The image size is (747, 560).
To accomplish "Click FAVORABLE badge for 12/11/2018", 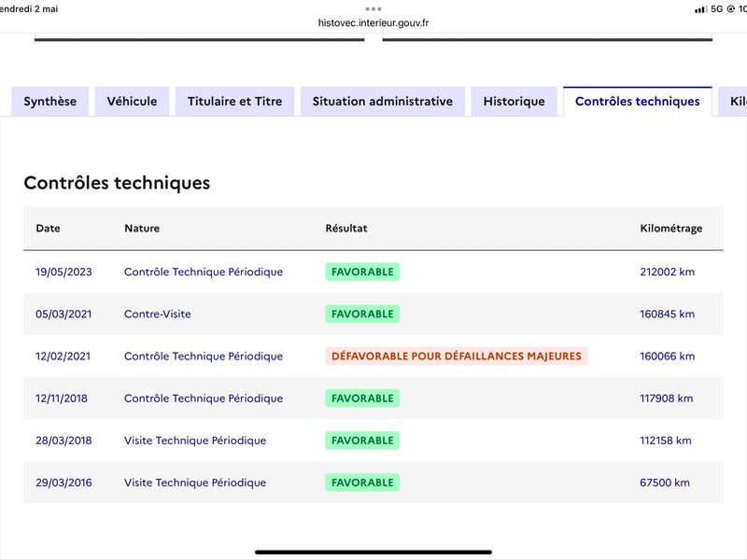I will pyautogui.click(x=362, y=399).
